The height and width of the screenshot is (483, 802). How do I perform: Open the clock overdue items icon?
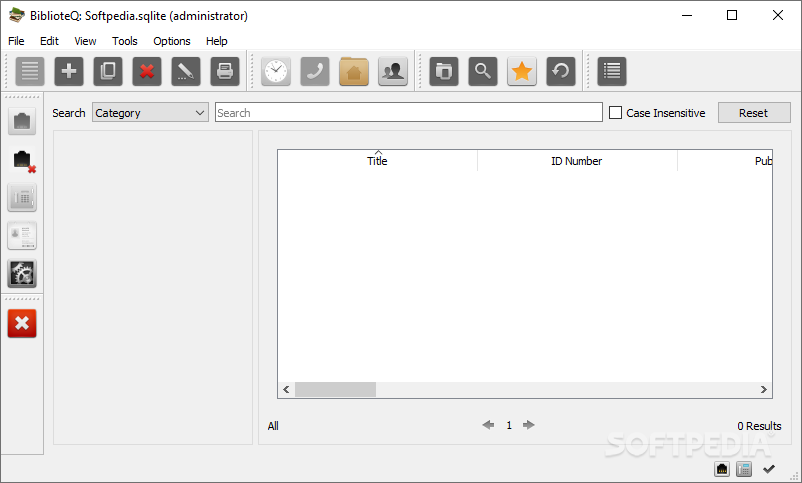click(x=276, y=71)
